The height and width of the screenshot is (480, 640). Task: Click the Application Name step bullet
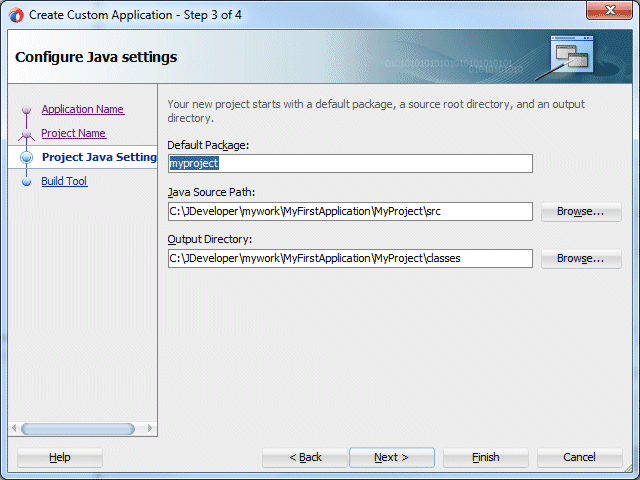27,109
